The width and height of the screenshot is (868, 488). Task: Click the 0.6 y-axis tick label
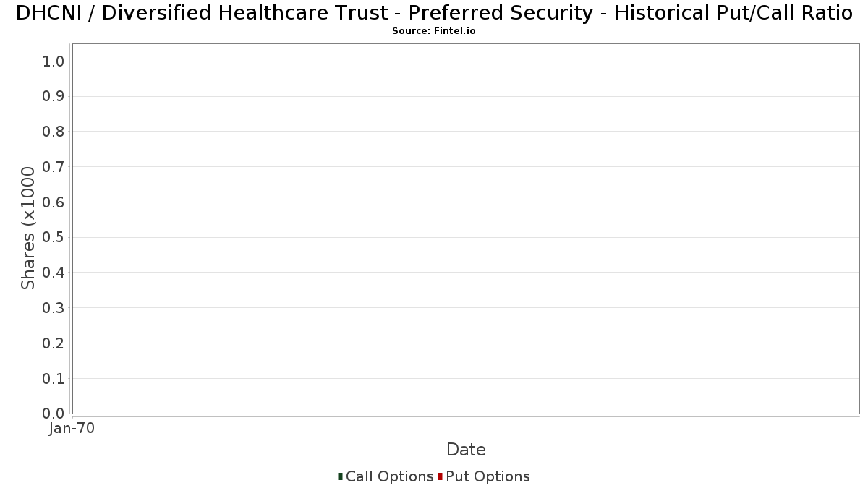point(54,202)
